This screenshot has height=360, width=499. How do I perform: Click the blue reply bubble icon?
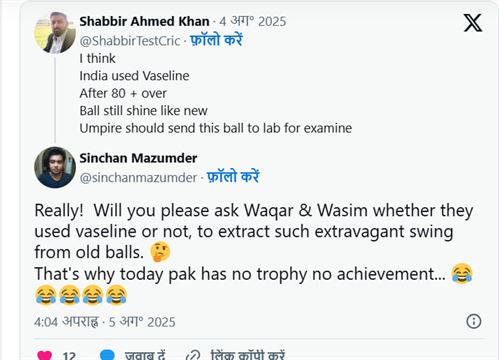[x=107, y=355]
